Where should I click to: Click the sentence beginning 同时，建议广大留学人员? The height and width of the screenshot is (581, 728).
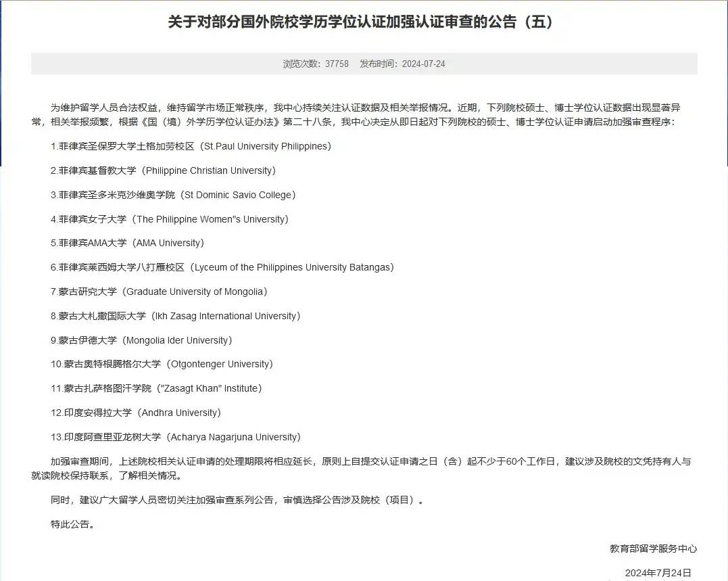tap(237, 501)
